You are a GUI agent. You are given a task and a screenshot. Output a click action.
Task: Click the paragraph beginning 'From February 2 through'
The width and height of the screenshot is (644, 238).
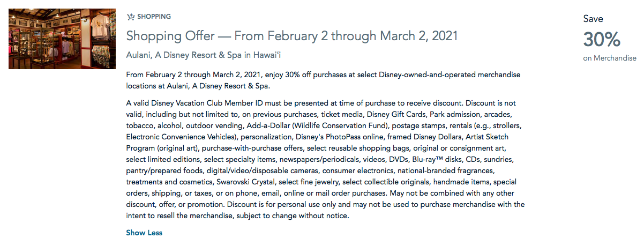point(324,79)
